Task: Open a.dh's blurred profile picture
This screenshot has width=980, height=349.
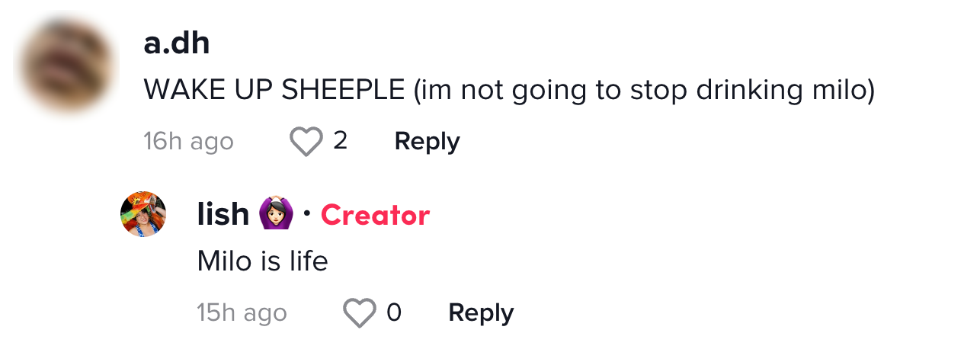Action: [x=66, y=66]
